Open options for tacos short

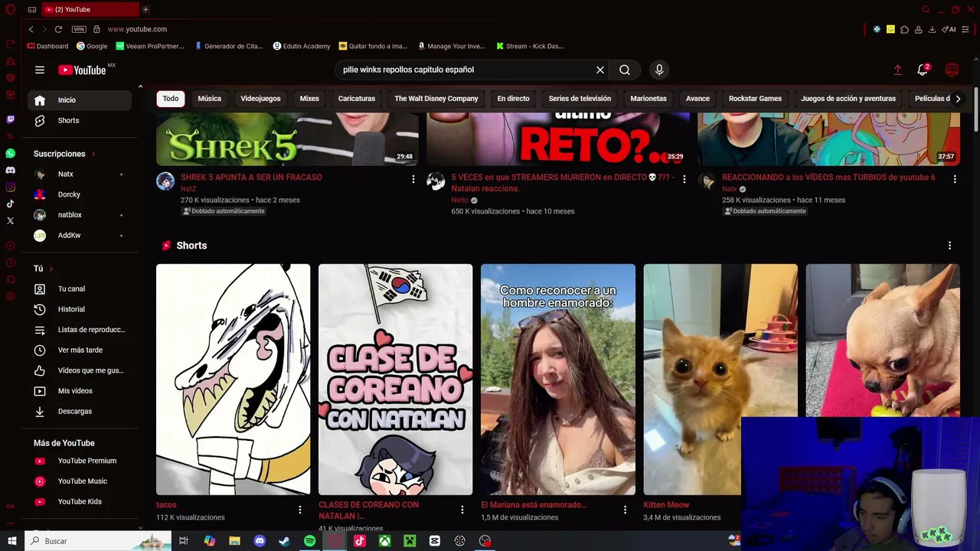[300, 510]
